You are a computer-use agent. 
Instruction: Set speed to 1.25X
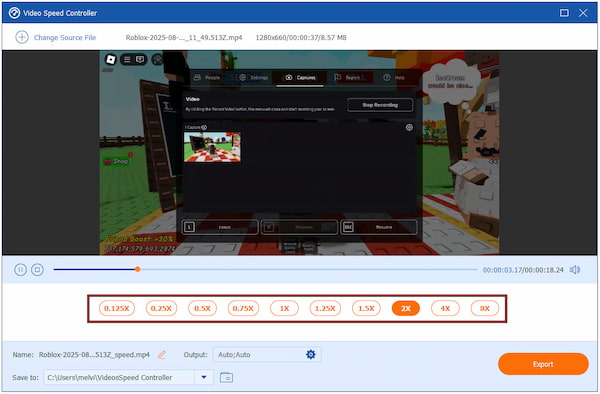(325, 308)
